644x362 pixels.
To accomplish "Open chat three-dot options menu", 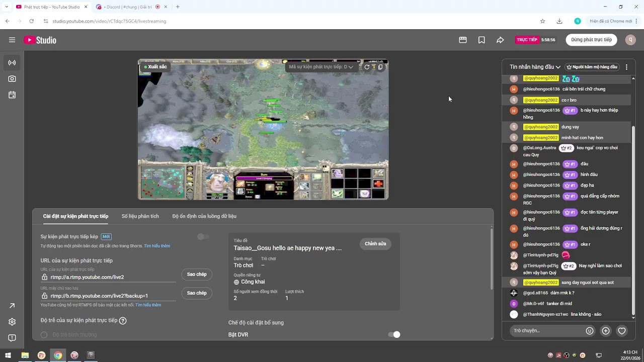I will (x=626, y=67).
